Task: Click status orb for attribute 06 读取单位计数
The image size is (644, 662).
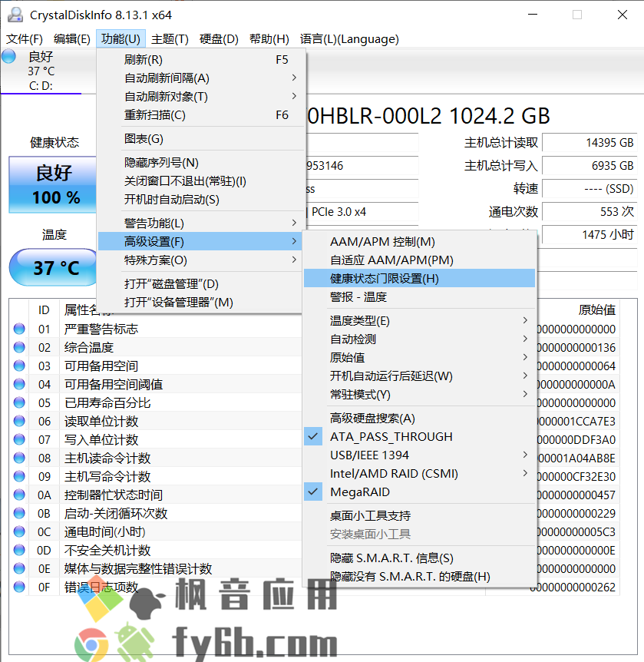Action: (x=19, y=421)
